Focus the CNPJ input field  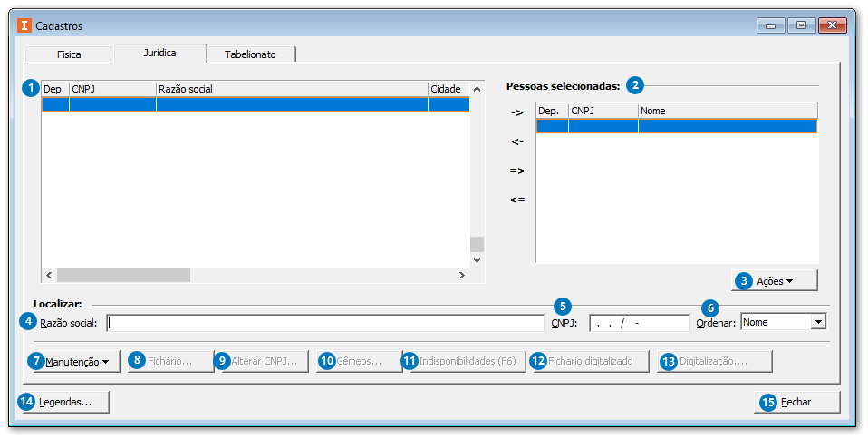pos(638,323)
